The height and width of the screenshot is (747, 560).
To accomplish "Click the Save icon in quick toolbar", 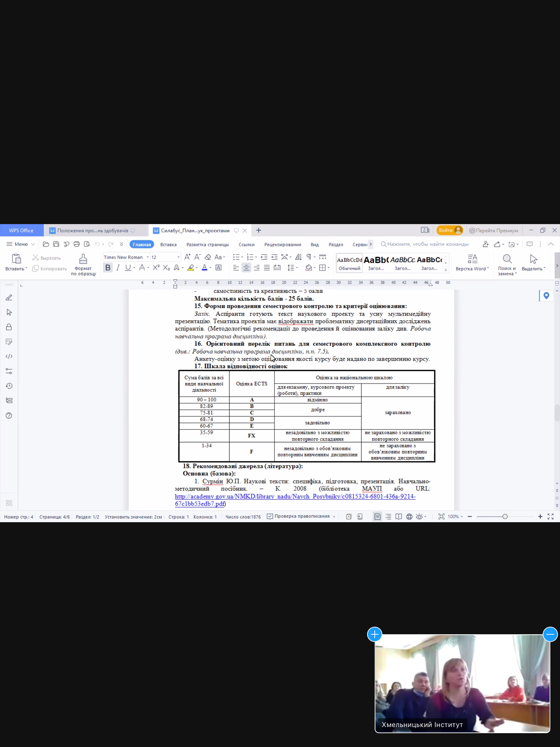I will pos(56,244).
